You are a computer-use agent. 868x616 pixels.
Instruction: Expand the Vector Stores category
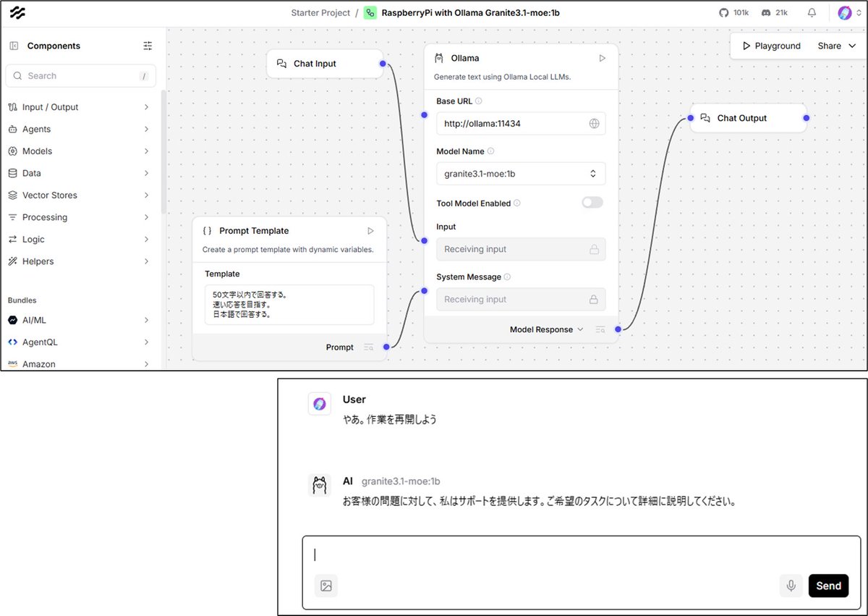80,195
